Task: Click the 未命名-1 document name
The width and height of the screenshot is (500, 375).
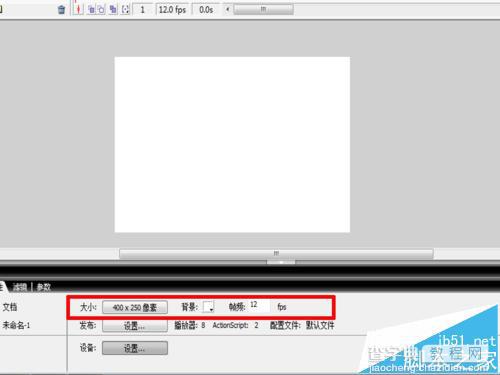Action: 16,325
